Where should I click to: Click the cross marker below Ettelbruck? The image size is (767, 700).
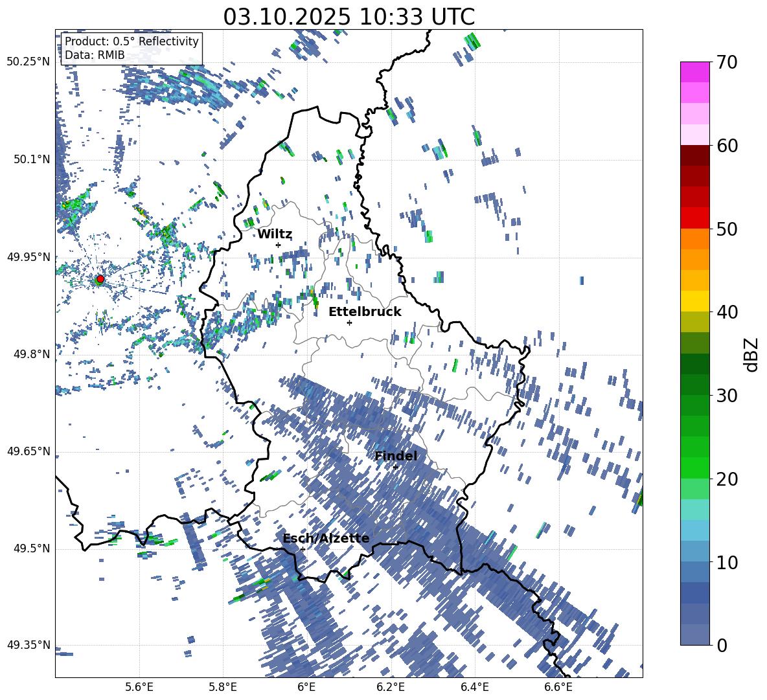349,322
